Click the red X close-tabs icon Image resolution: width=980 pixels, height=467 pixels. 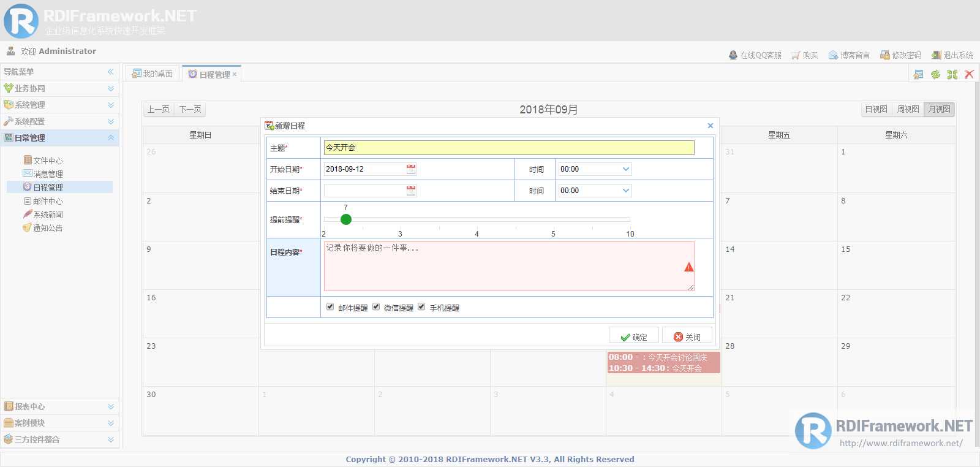click(x=969, y=74)
